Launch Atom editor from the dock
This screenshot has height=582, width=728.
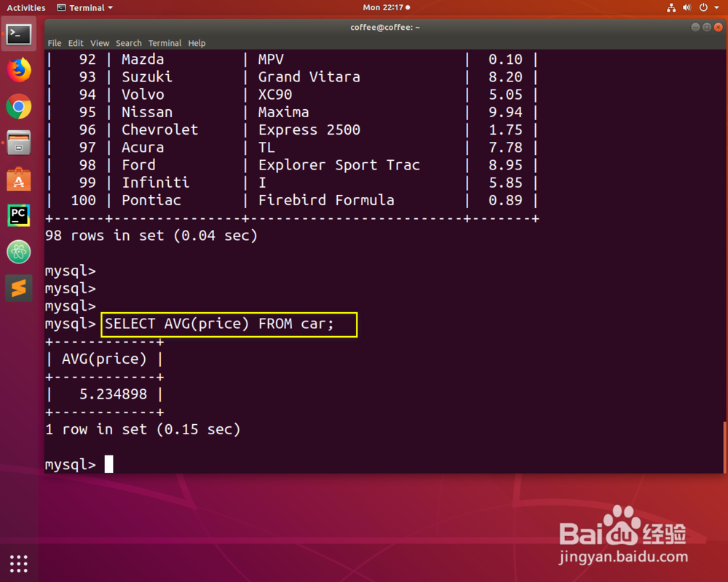[19, 252]
